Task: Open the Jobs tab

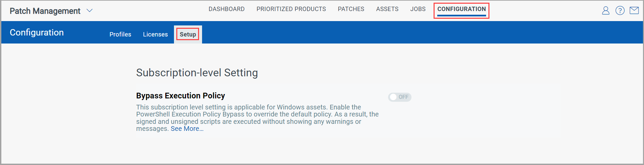Action: point(418,9)
